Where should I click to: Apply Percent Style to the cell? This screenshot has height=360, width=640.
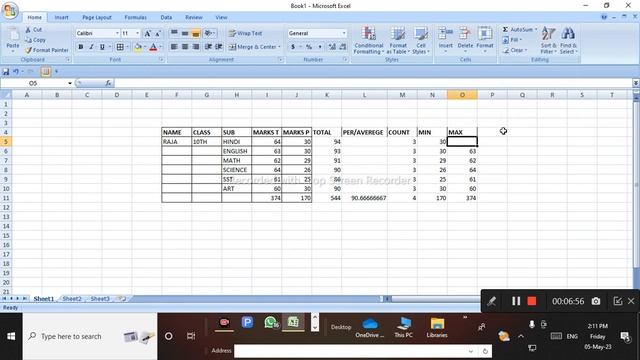pos(309,47)
